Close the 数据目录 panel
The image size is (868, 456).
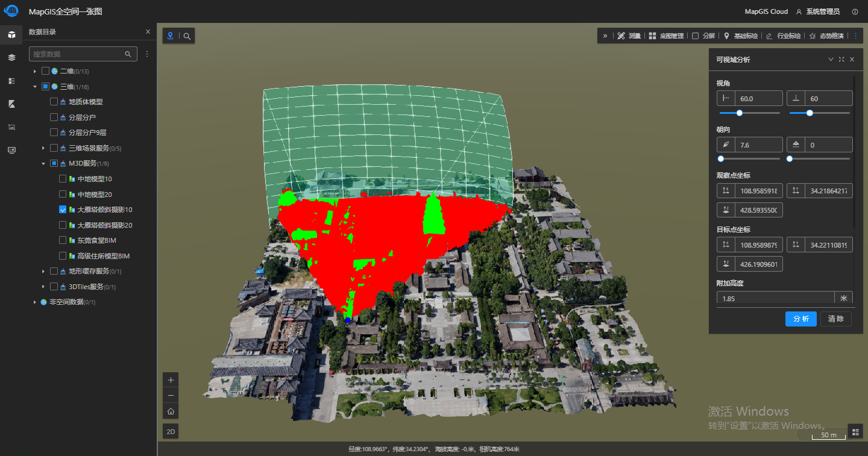pyautogui.click(x=148, y=32)
